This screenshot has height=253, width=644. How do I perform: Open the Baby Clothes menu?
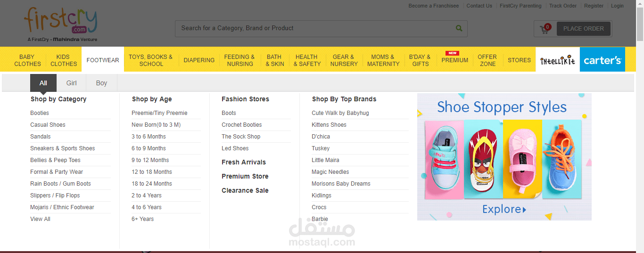click(27, 60)
